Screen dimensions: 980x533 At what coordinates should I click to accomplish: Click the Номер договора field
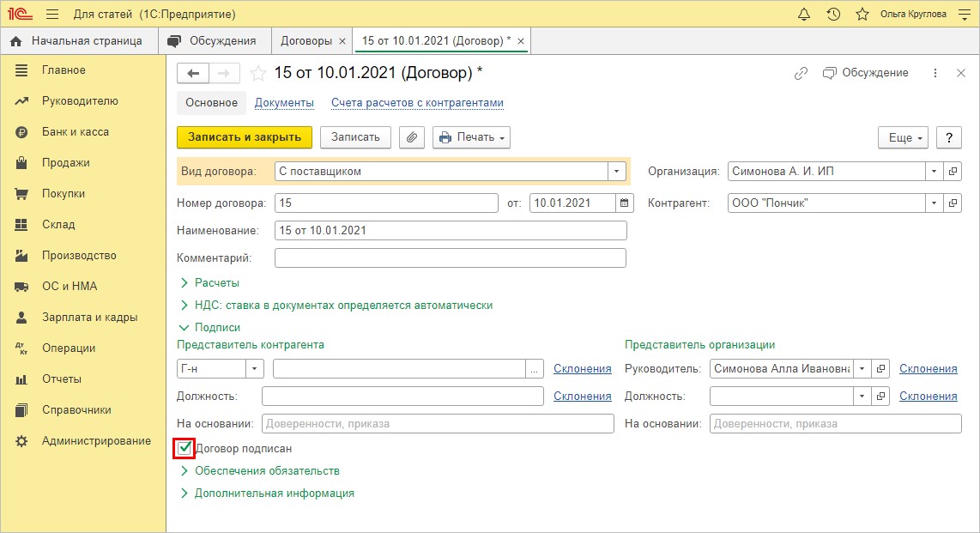pos(386,203)
